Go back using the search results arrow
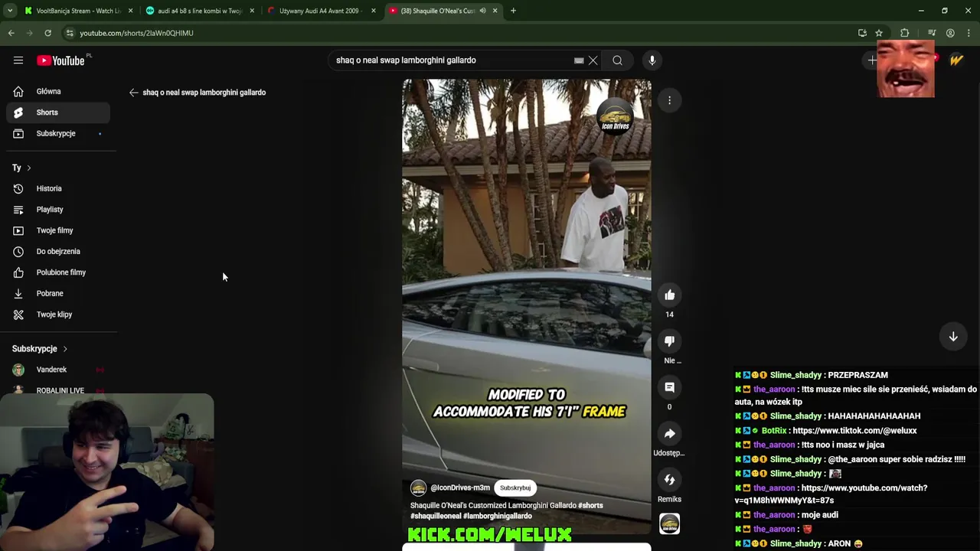This screenshot has height=551, width=980. (x=133, y=93)
